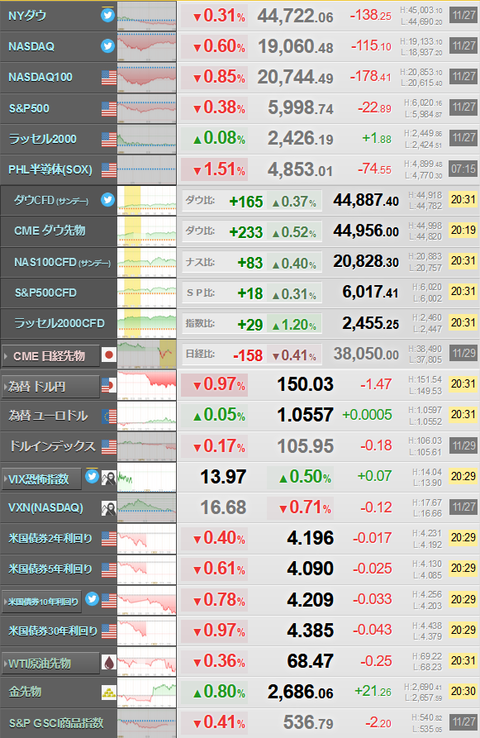Open the NYダウ mini chart thumbnail
The height and width of the screenshot is (738, 480).
(147, 16)
